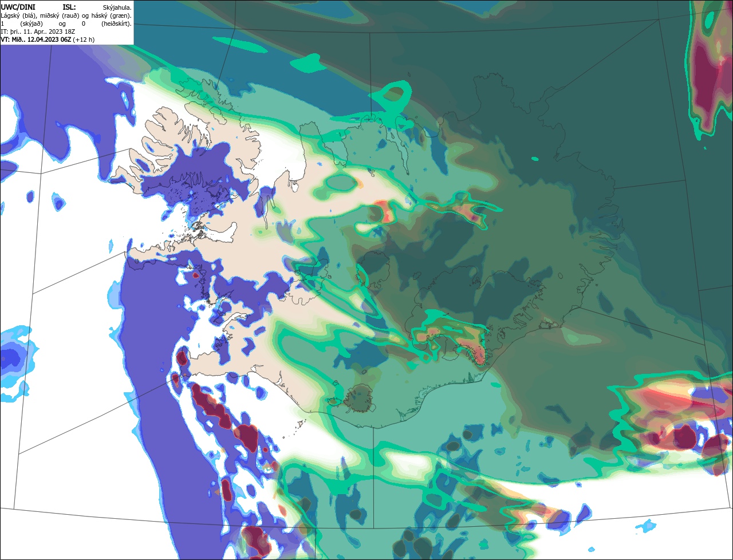Click the 'UWC/DINI' model label

pos(18,7)
